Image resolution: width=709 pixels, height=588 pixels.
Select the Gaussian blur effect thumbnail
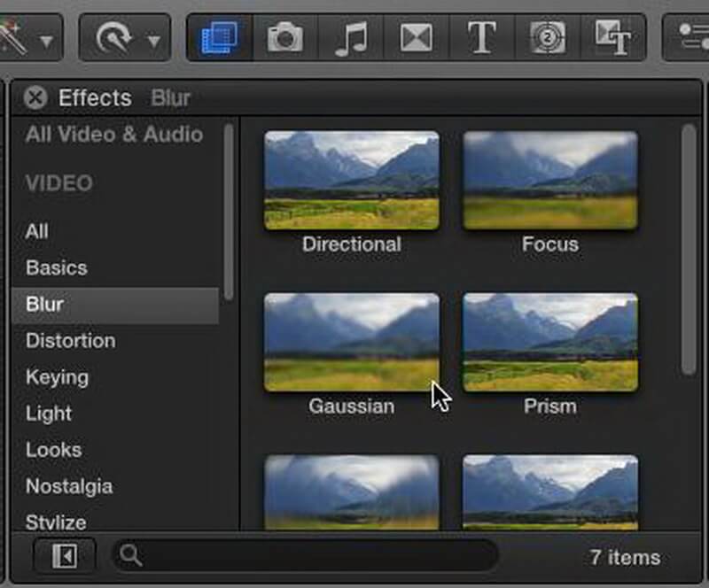(x=351, y=342)
